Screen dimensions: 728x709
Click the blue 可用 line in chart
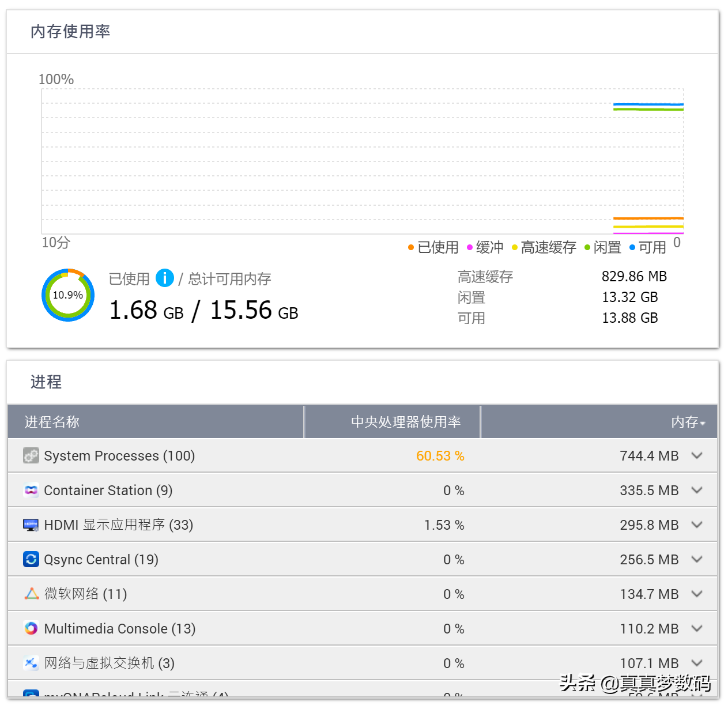648,105
